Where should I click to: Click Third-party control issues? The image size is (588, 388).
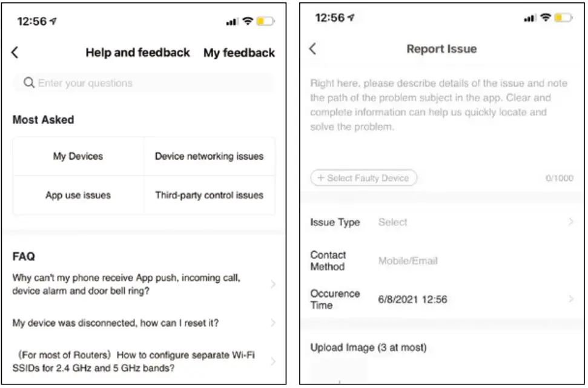209,195
